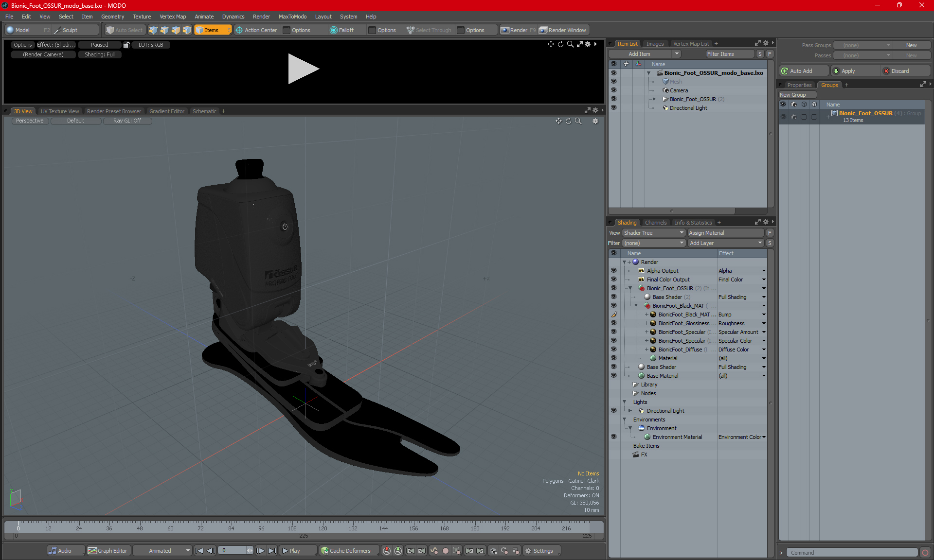934x560 pixels.
Task: Click the Filter Items field
Action: point(730,54)
